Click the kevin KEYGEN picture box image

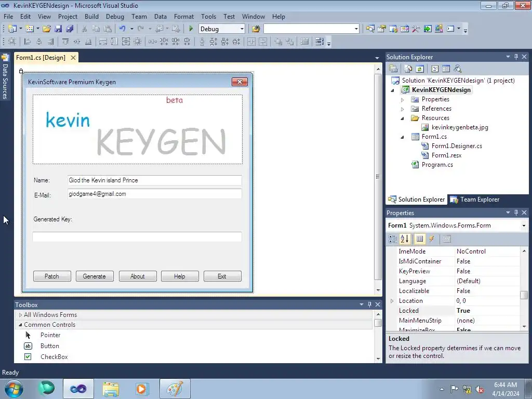click(x=137, y=129)
